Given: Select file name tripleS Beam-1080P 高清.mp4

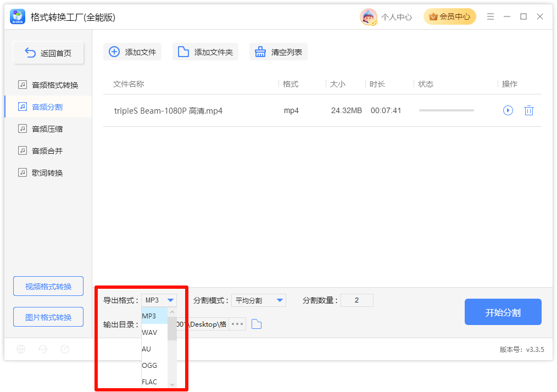Looking at the screenshot, I should coord(168,111).
